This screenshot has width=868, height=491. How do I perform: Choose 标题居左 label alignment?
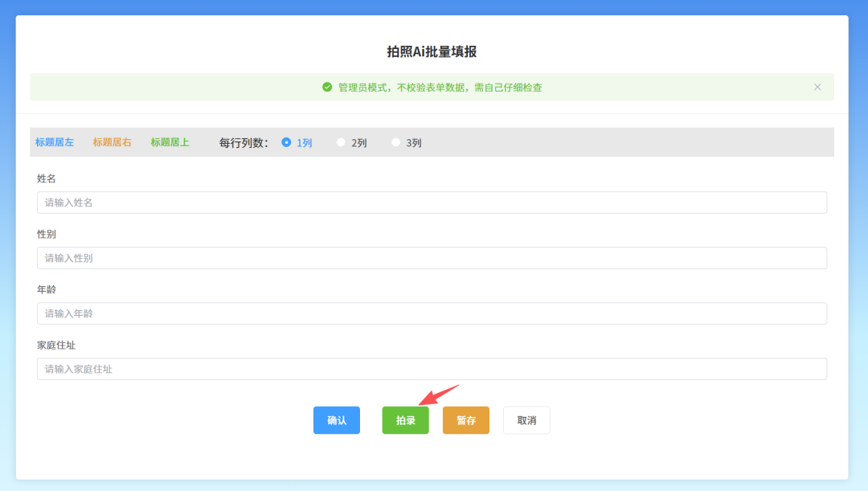(55, 142)
